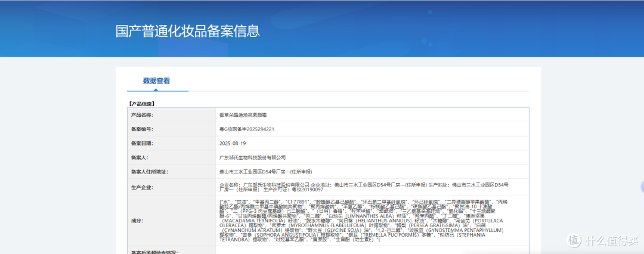This screenshot has width=644, height=254.
Task: Select registrant 广东邹氏生物科技股份有限公司 in 备案人 row
Action: click(x=253, y=157)
